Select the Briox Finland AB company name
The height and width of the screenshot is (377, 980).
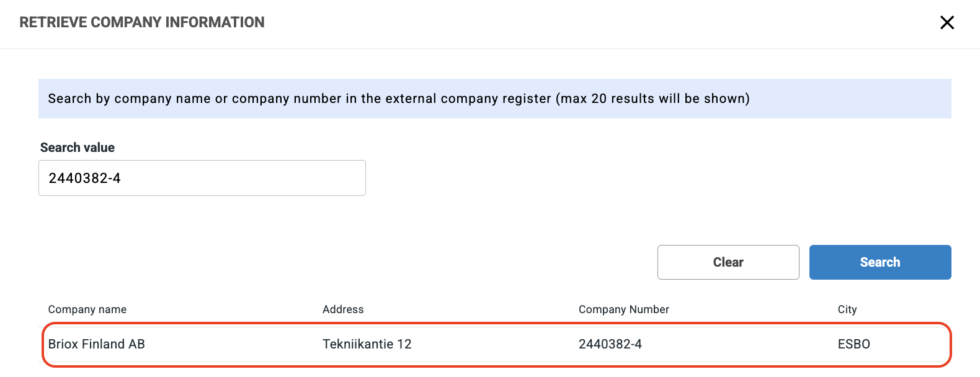[97, 344]
